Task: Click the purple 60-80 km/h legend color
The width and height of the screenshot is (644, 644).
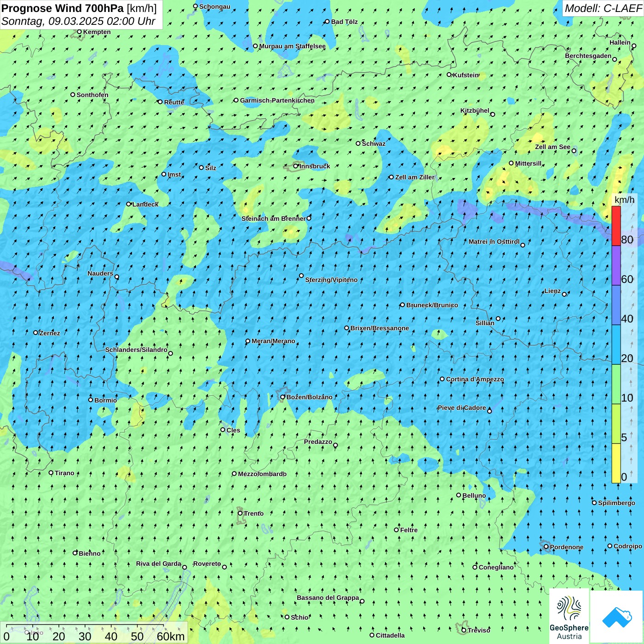Action: (x=616, y=266)
